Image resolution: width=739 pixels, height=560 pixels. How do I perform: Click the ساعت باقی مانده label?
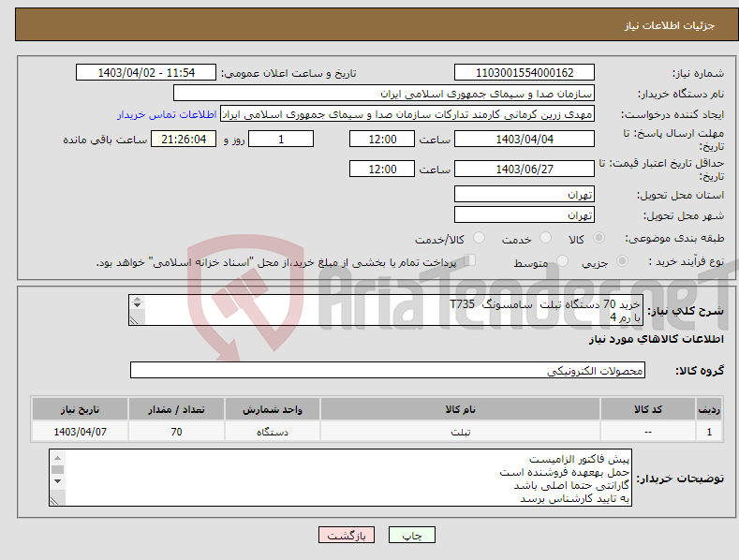(x=105, y=140)
